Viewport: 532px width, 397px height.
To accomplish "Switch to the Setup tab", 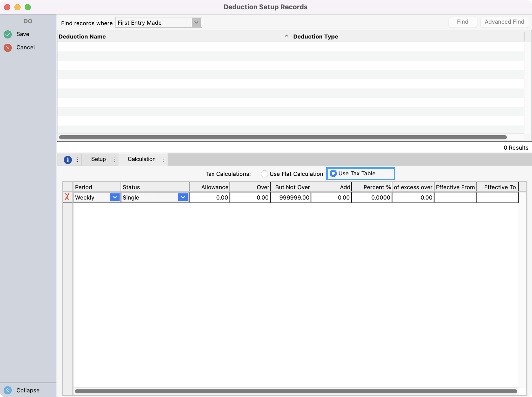I will pyautogui.click(x=98, y=159).
